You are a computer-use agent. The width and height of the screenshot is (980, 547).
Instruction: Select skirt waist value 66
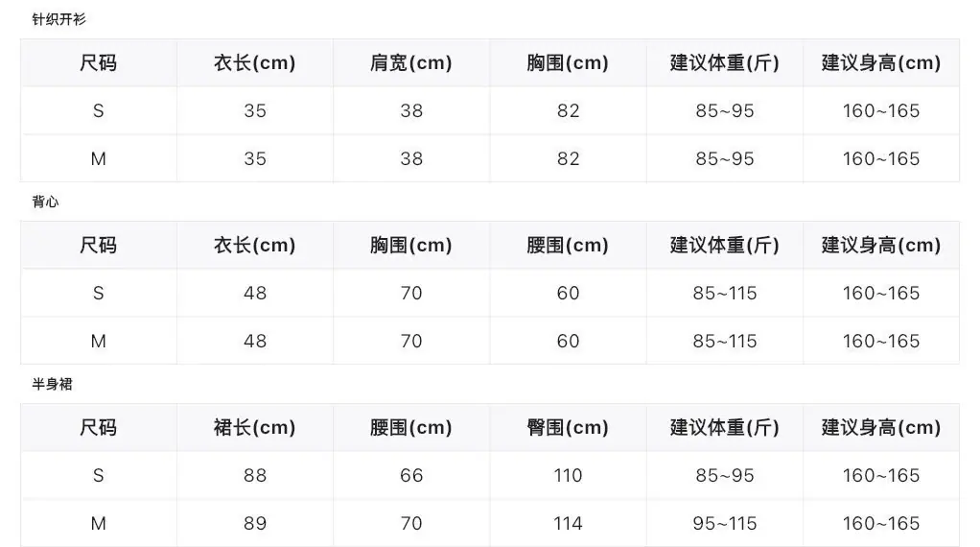click(411, 476)
